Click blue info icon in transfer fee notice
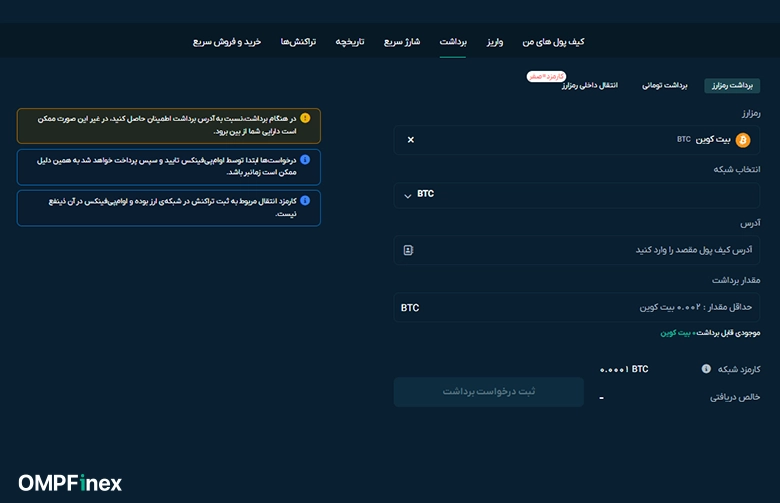780x503 pixels. click(x=305, y=201)
